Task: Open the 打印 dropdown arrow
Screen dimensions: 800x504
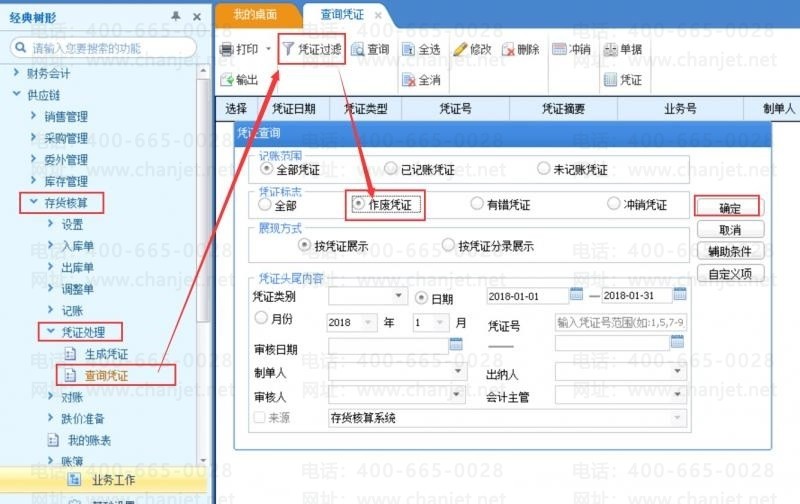Action: coord(268,49)
